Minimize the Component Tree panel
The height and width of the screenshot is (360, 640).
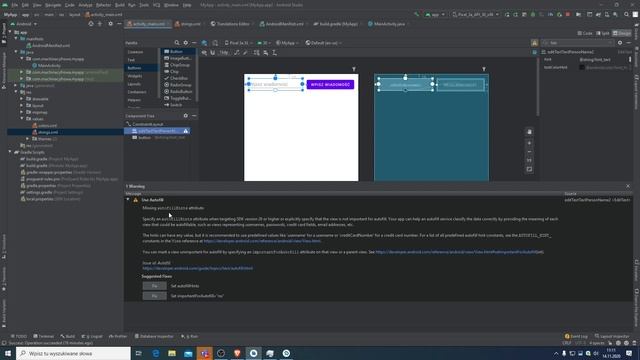[x=194, y=116]
